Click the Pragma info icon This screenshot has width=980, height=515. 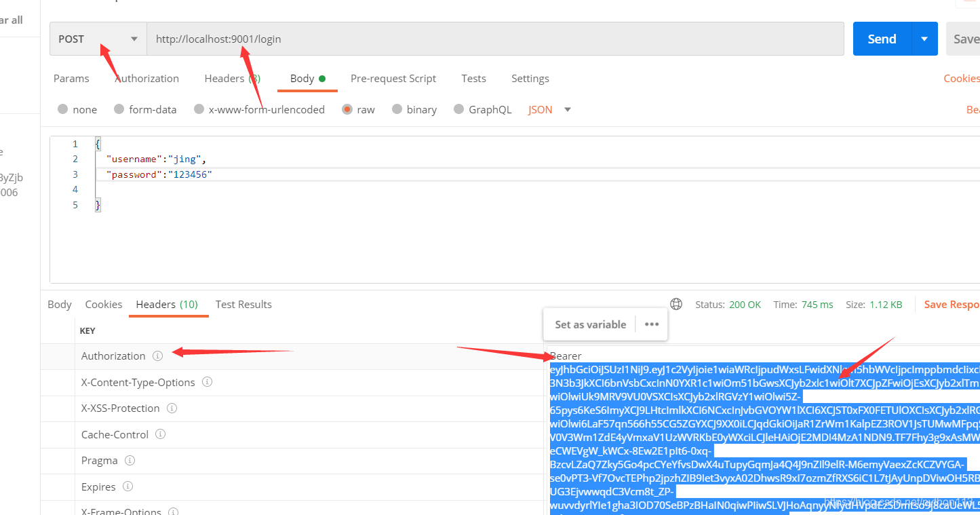point(130,461)
